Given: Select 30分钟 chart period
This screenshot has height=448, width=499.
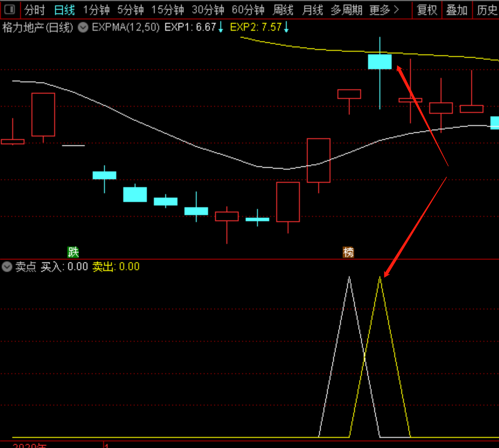Looking at the screenshot, I should tap(208, 10).
